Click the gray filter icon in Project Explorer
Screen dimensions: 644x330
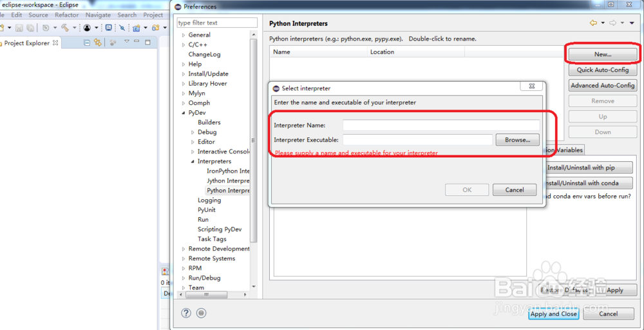click(114, 43)
